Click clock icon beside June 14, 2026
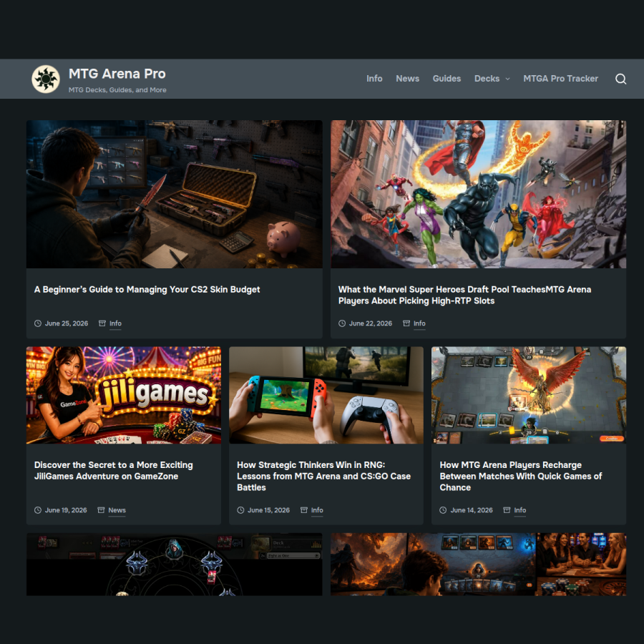This screenshot has width=644, height=644. point(443,510)
